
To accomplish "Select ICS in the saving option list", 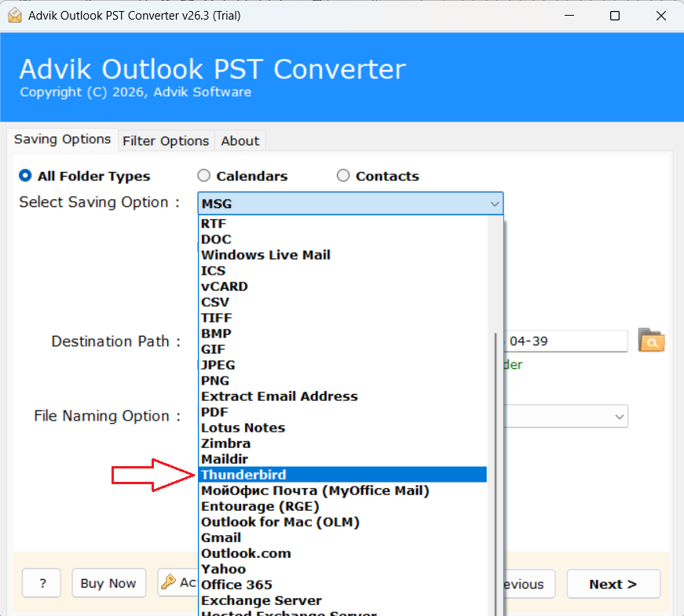I will click(x=343, y=271).
